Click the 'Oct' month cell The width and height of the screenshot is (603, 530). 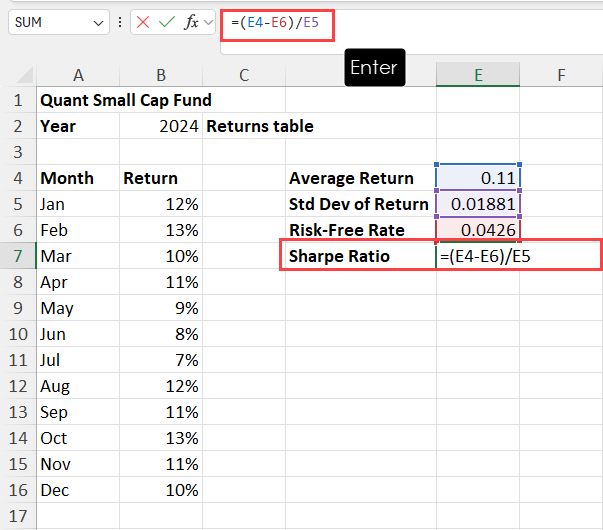pos(78,438)
